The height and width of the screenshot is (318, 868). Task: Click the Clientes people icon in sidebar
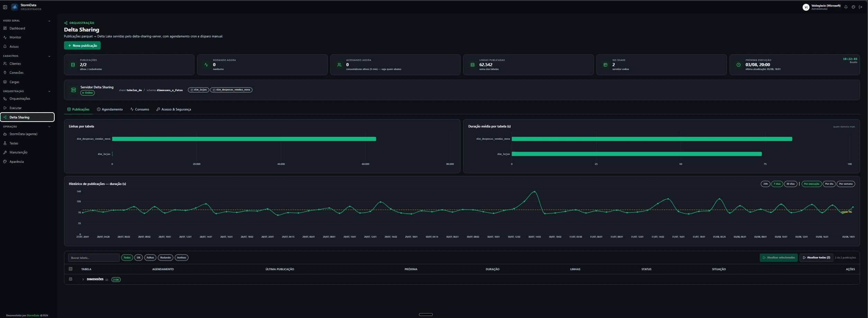click(5, 64)
